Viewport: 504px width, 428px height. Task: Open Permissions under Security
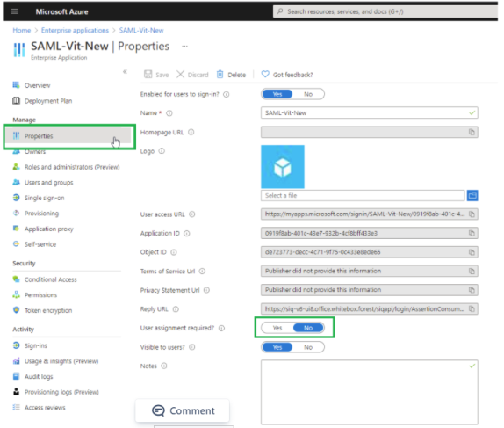click(35, 294)
